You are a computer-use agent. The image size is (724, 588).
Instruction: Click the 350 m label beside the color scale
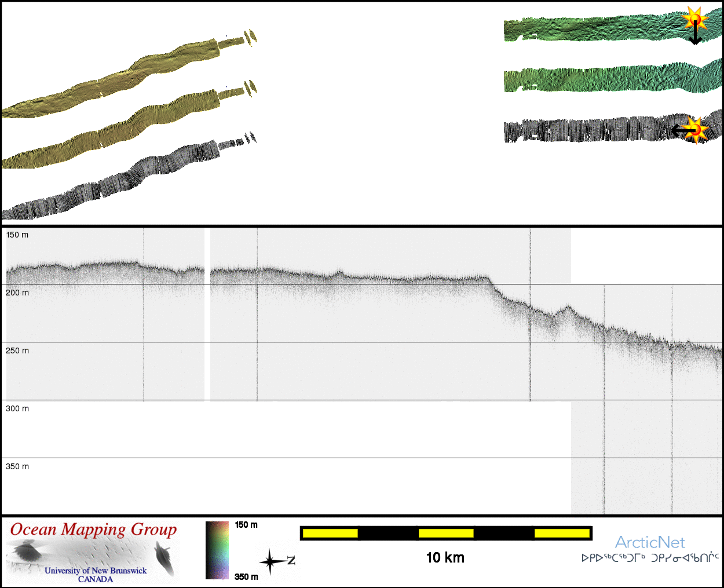point(246,576)
